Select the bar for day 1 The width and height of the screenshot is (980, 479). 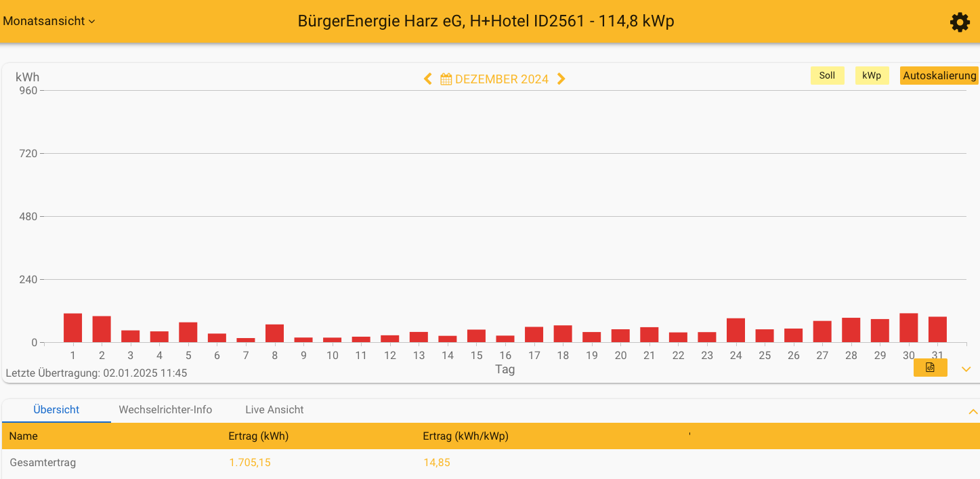(x=72, y=327)
